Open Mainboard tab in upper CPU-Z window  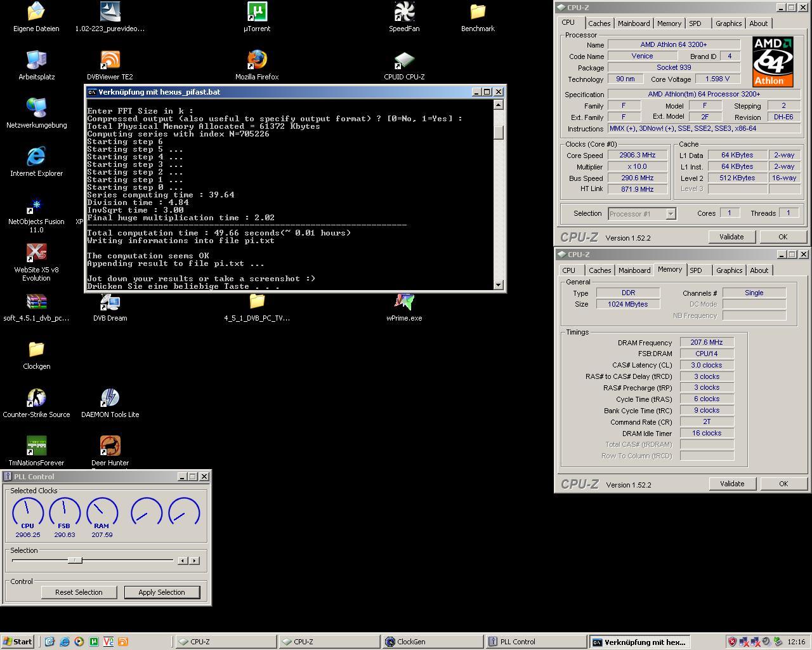[x=634, y=23]
